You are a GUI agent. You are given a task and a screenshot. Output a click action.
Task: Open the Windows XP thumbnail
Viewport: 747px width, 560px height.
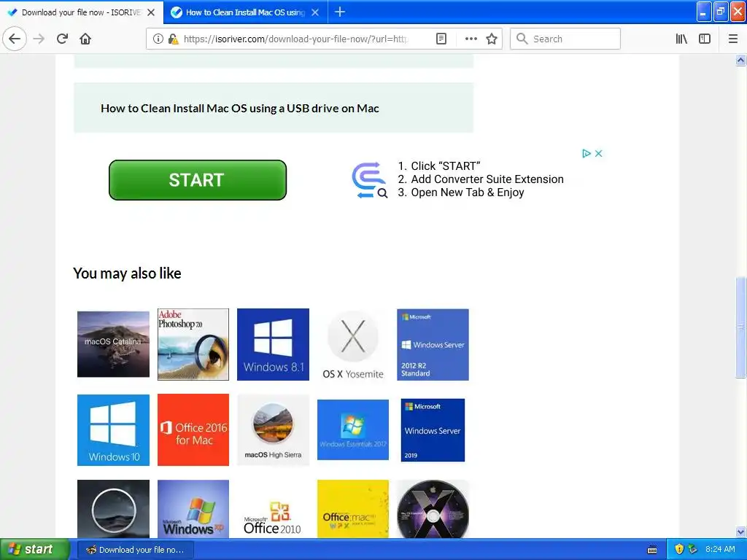(x=193, y=509)
